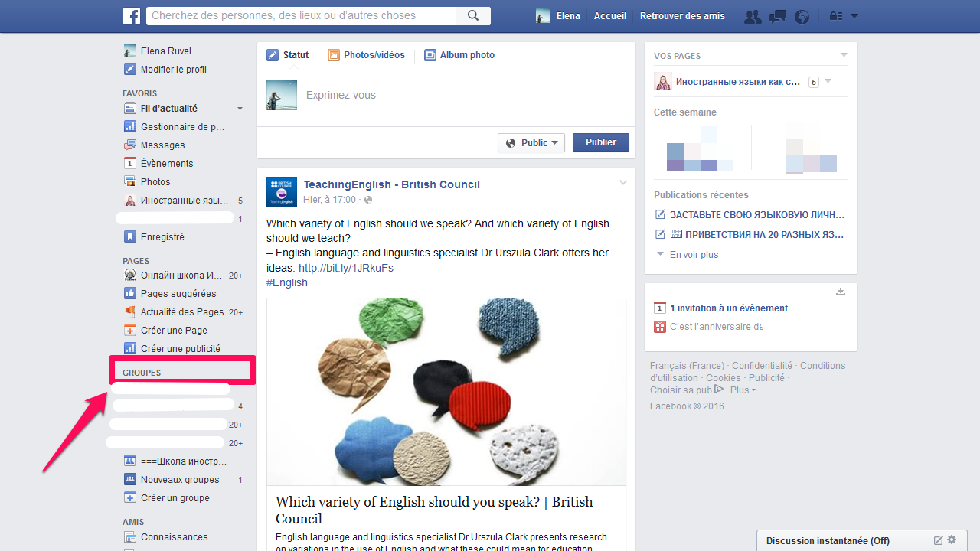
Task: Expand the account menu arrow in top bar
Action: pos(854,16)
